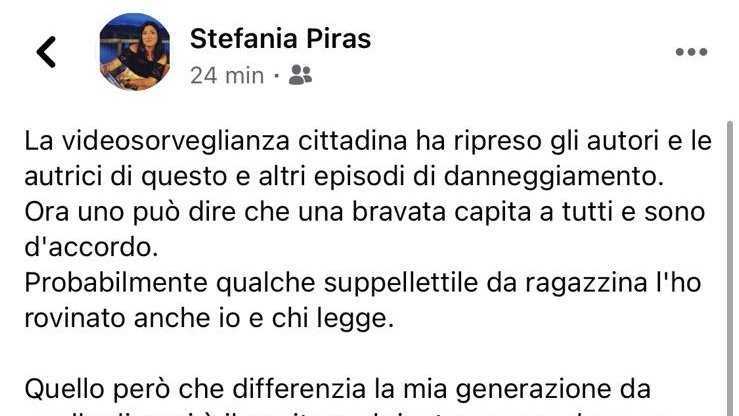Click the "24 min" post timestamp

(227, 75)
